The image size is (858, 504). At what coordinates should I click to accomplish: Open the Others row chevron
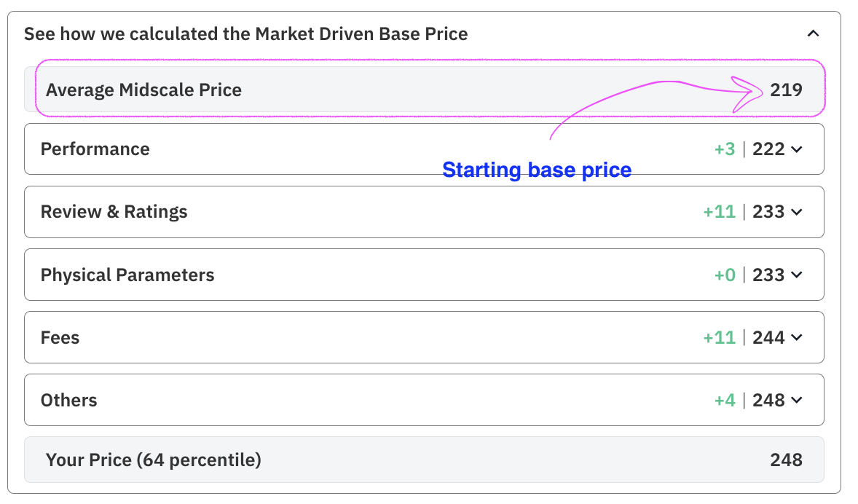797,401
